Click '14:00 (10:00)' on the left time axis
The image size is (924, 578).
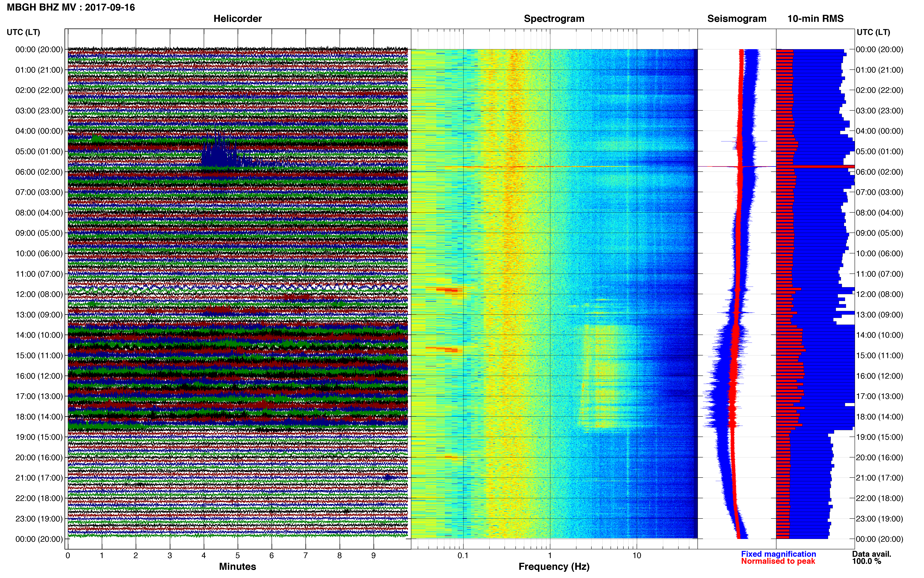click(x=39, y=335)
